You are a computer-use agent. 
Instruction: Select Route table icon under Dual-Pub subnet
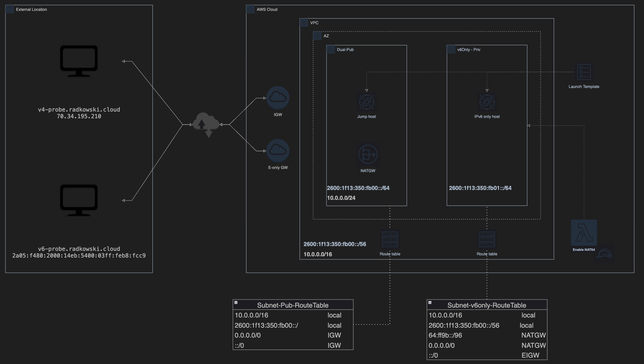pos(390,239)
